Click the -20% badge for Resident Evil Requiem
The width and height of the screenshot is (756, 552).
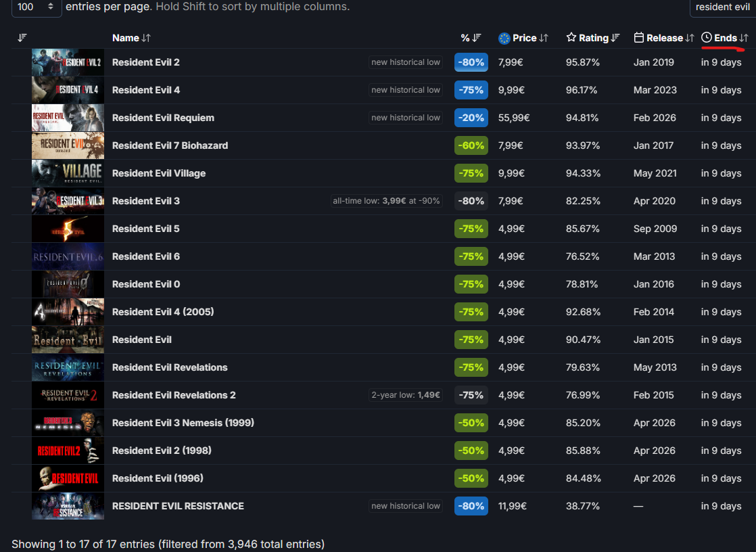(x=471, y=118)
